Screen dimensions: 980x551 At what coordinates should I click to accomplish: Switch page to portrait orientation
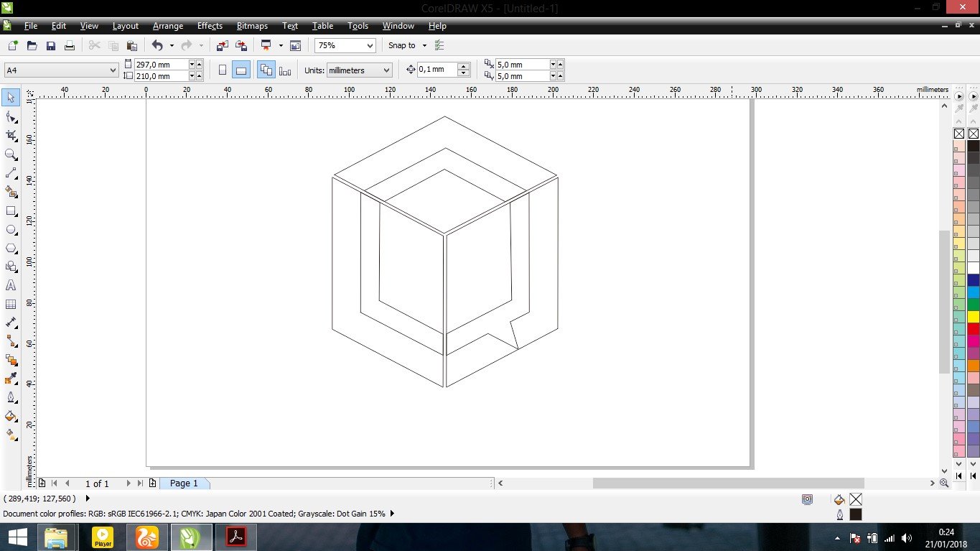(x=223, y=70)
